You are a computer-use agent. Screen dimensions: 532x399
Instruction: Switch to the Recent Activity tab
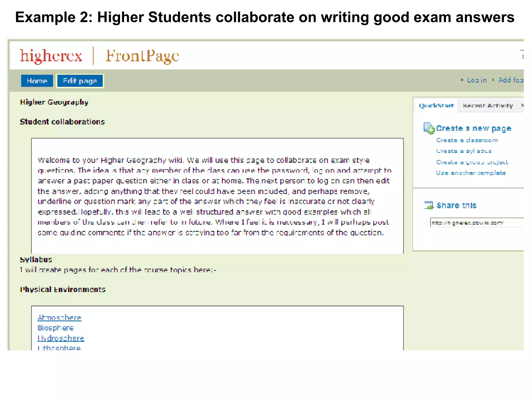click(x=488, y=106)
